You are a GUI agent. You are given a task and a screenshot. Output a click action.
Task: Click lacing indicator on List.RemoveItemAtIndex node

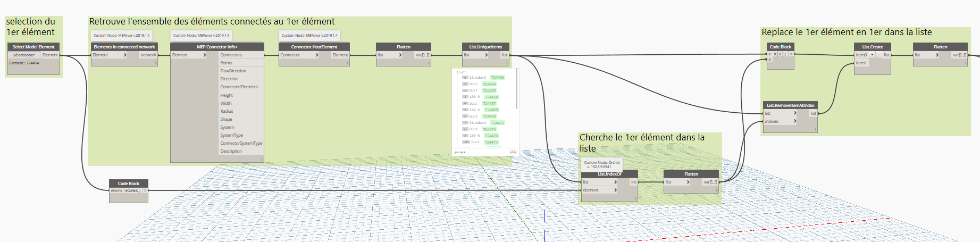tap(815, 129)
